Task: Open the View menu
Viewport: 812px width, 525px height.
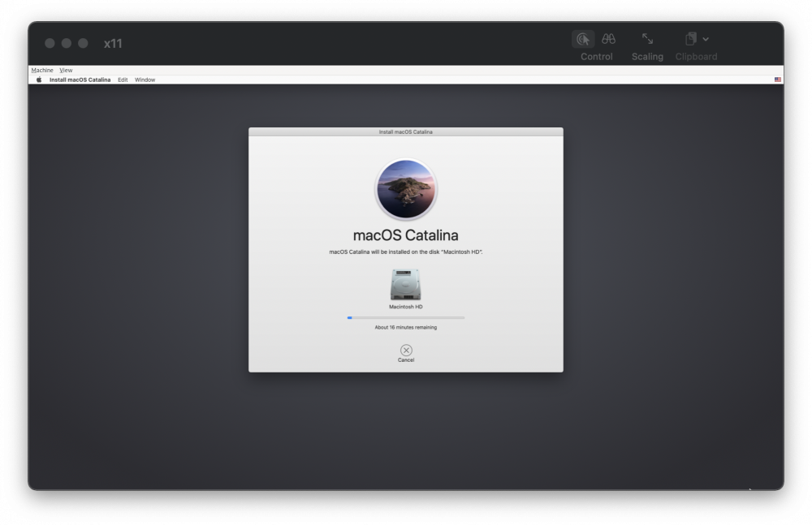Action: point(66,70)
